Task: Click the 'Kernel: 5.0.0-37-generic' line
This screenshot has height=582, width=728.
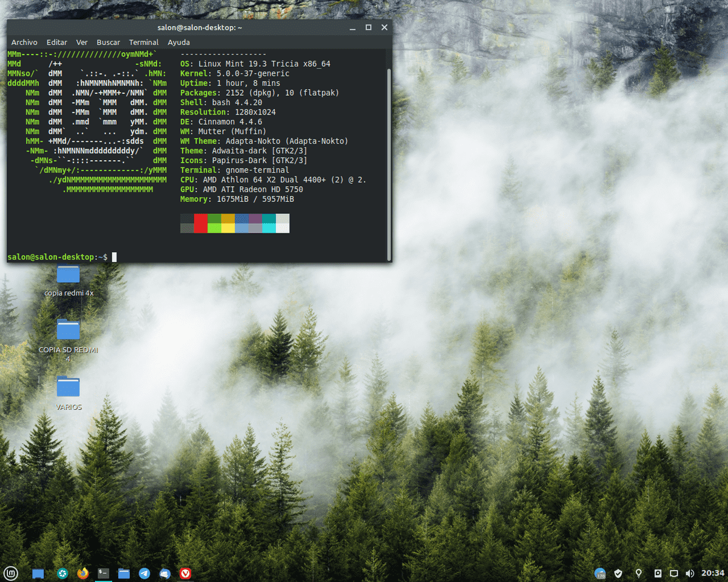Action: tap(235, 73)
